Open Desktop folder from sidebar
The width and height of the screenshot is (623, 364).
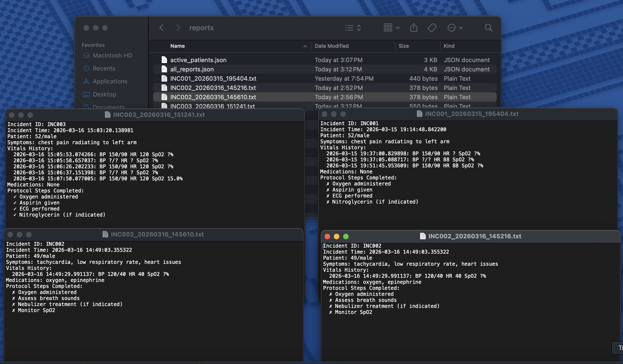pos(104,94)
